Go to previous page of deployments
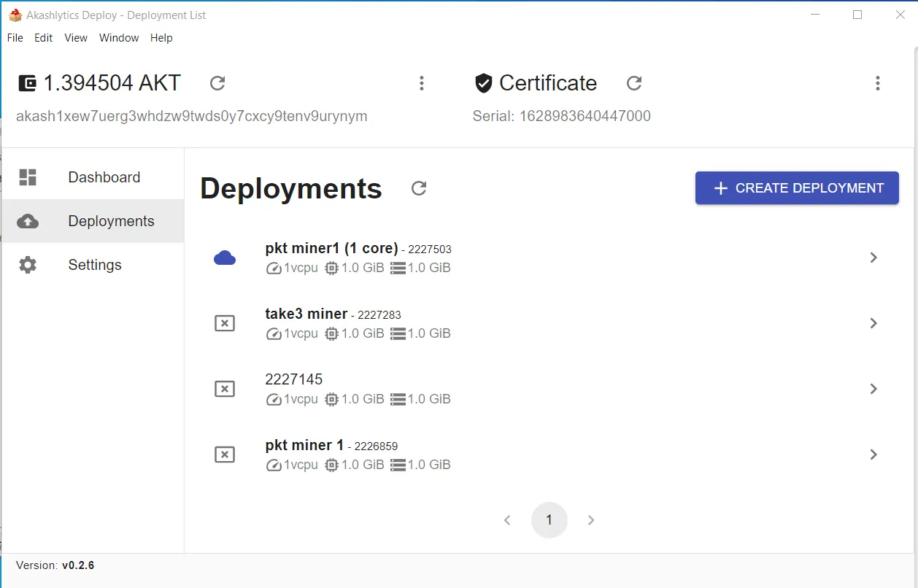This screenshot has height=588, width=918. click(x=507, y=520)
